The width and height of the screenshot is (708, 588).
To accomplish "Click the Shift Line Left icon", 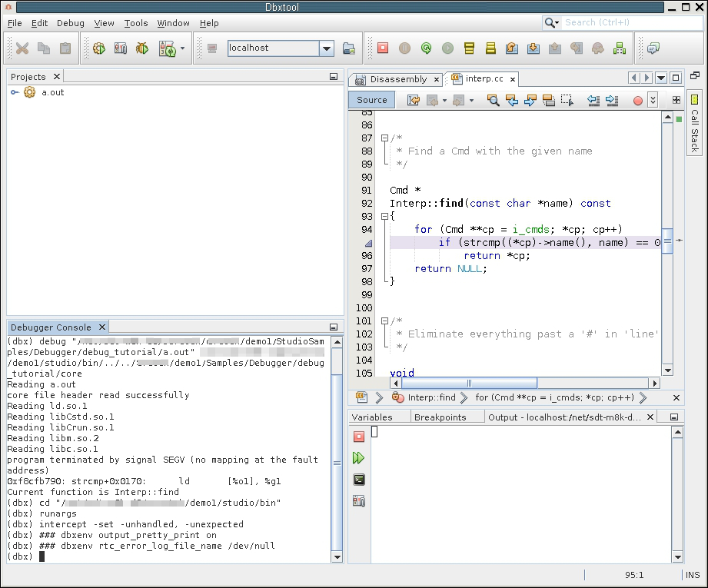I will pos(593,100).
